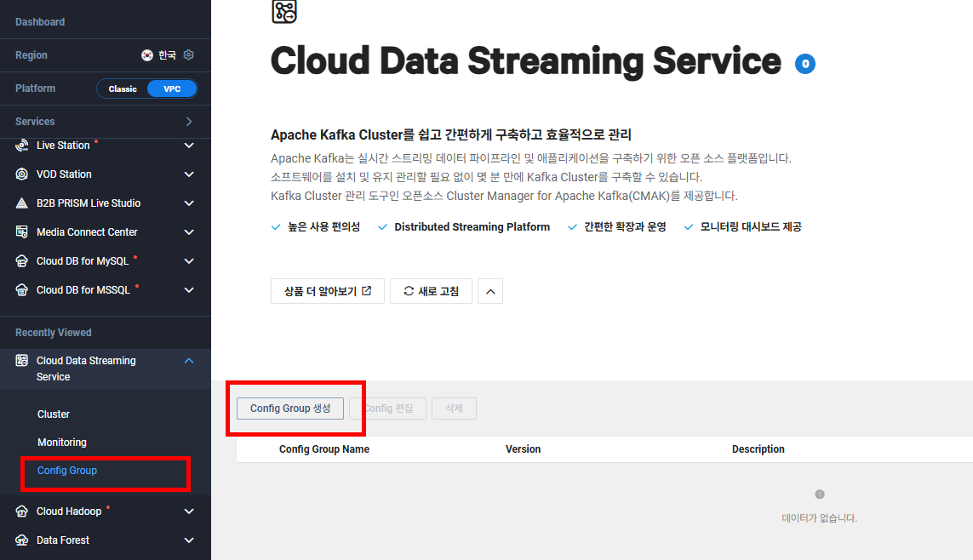Click the Distributed Streaming Platform feature text
Screen dimensions: 973x560
coord(472,227)
